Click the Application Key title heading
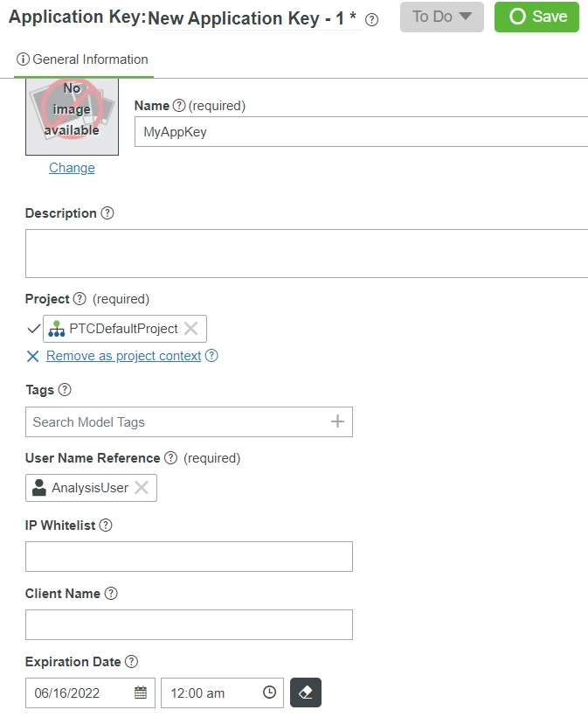The height and width of the screenshot is (717, 588). [74, 16]
